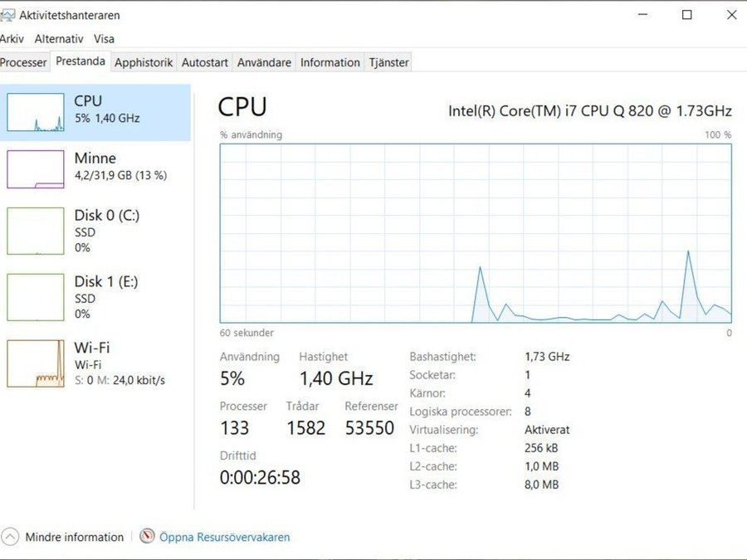Click the main CPU usage graph
The width and height of the screenshot is (747, 560).
click(476, 233)
